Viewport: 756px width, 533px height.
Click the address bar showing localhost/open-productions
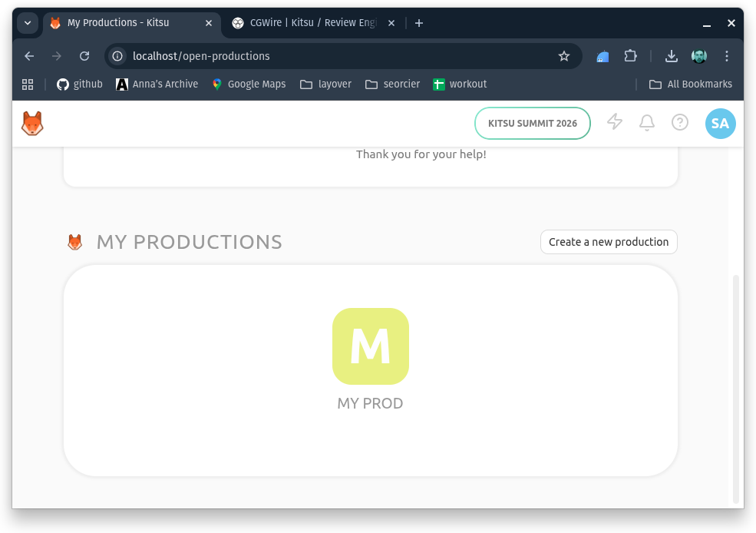[x=330, y=56]
